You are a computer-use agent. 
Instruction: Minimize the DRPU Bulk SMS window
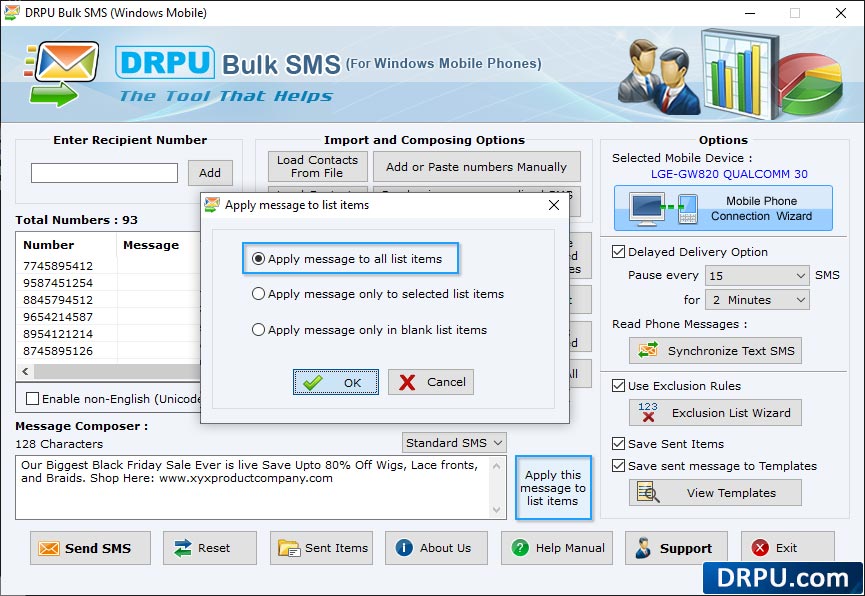[750, 13]
